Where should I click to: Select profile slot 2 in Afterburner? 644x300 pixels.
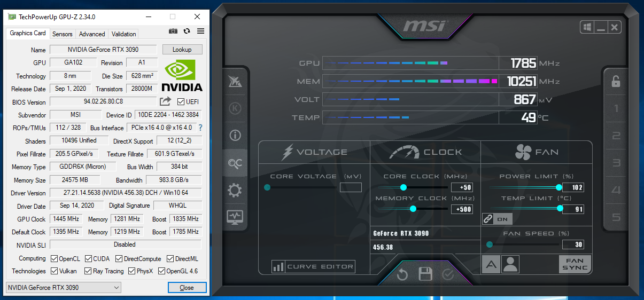616,136
